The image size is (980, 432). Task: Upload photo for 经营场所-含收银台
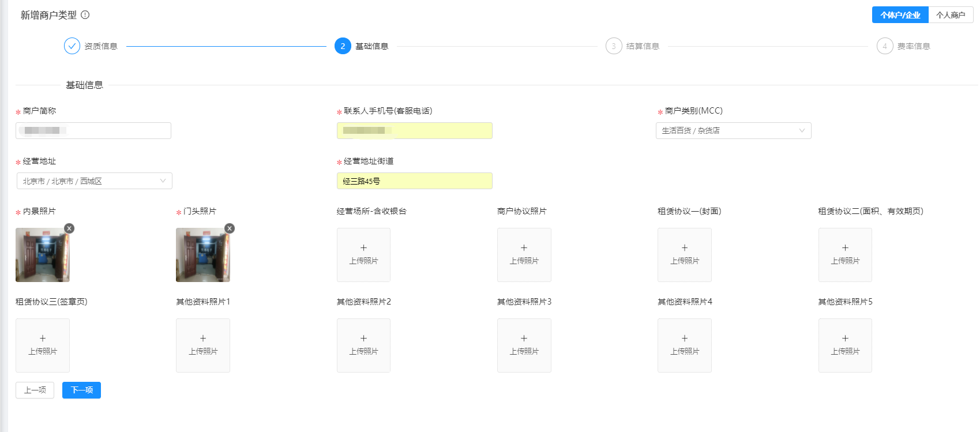[363, 254]
